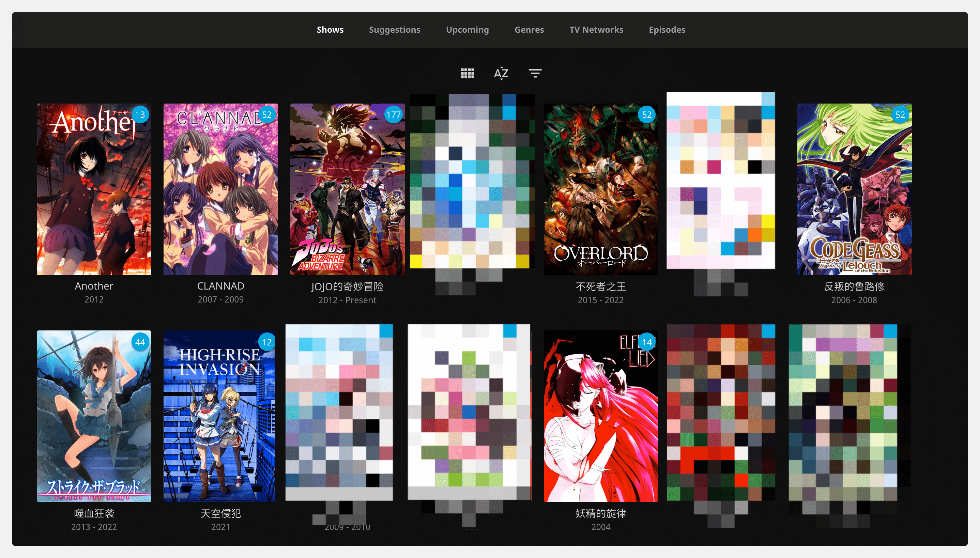The width and height of the screenshot is (980, 558).
Task: Click the Another title link
Action: click(94, 286)
